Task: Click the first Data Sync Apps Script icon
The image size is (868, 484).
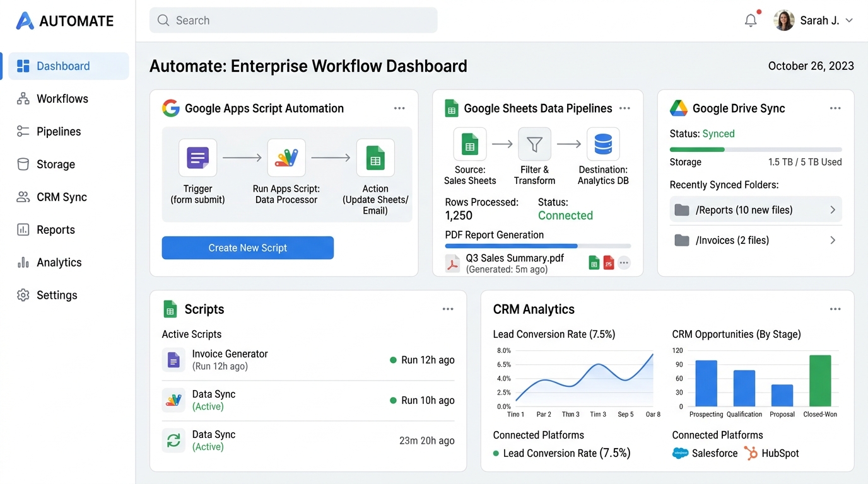Action: click(173, 400)
